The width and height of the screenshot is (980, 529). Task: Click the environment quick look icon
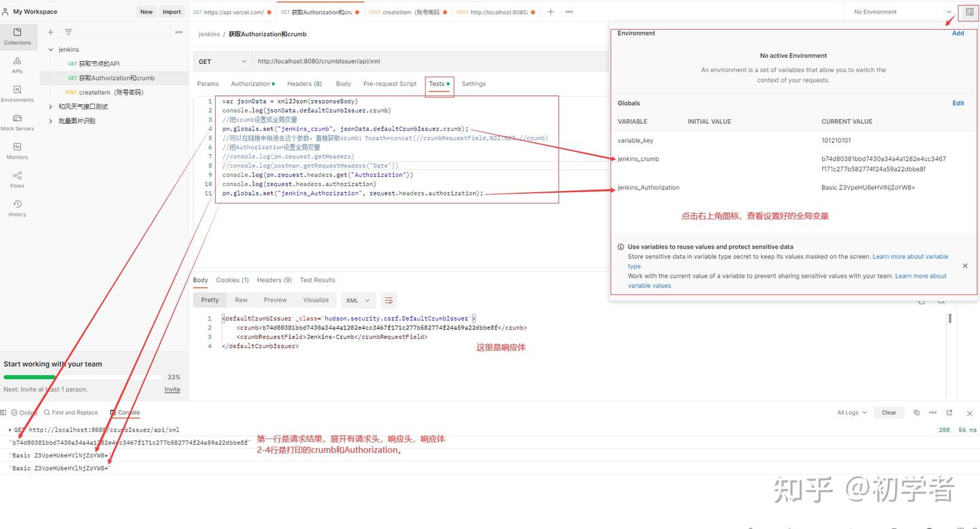tap(970, 12)
